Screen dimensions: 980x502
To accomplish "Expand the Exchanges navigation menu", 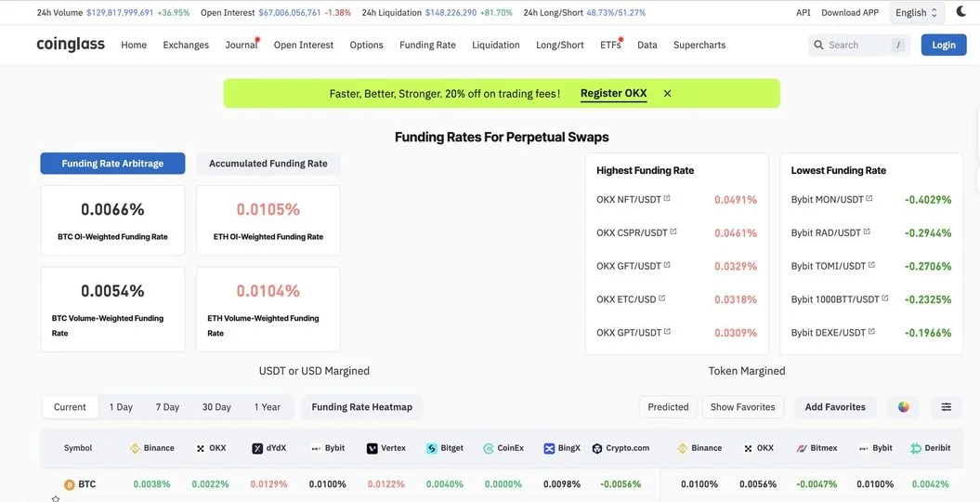I will click(186, 45).
